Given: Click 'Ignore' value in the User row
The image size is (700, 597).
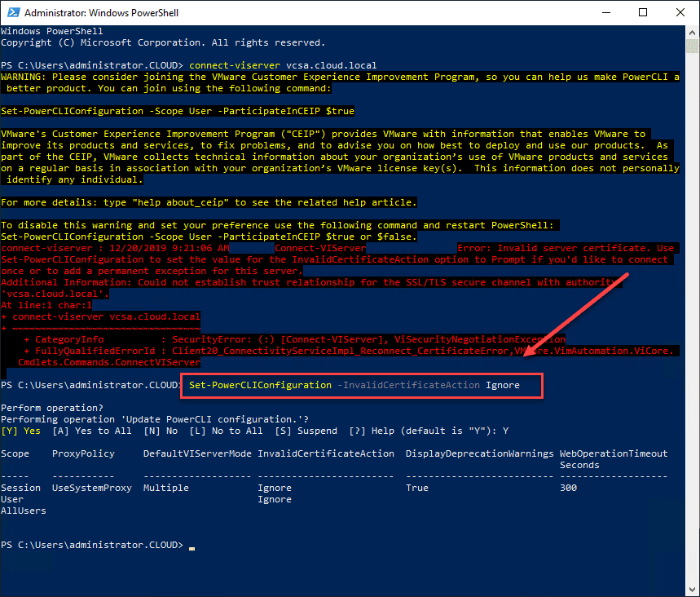Looking at the screenshot, I should click(x=275, y=500).
